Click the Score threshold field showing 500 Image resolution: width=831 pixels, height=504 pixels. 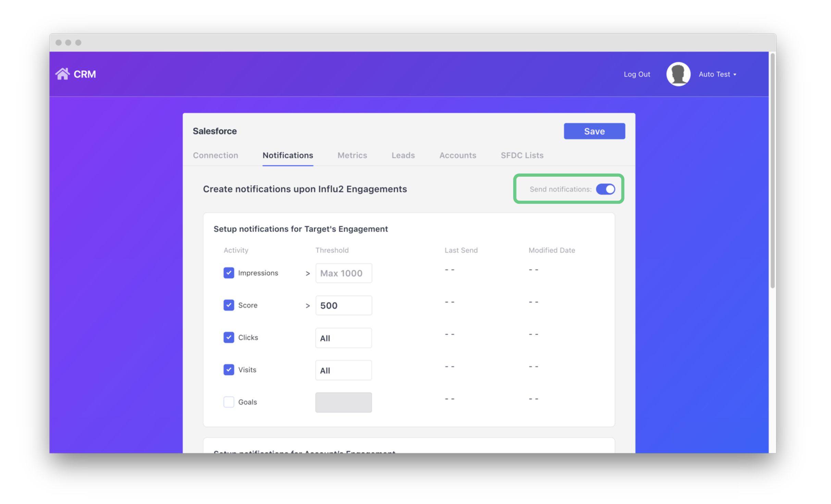(343, 305)
